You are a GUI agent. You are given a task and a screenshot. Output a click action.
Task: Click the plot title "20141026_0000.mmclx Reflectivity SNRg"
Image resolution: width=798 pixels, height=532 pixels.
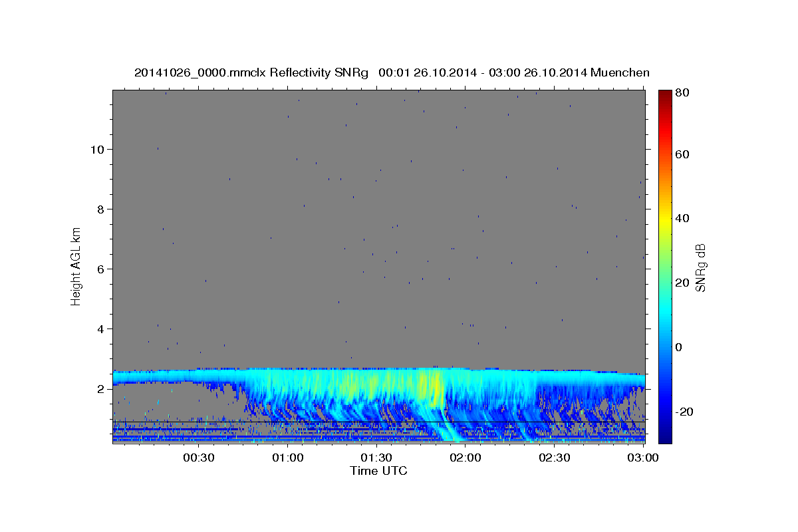click(x=251, y=73)
